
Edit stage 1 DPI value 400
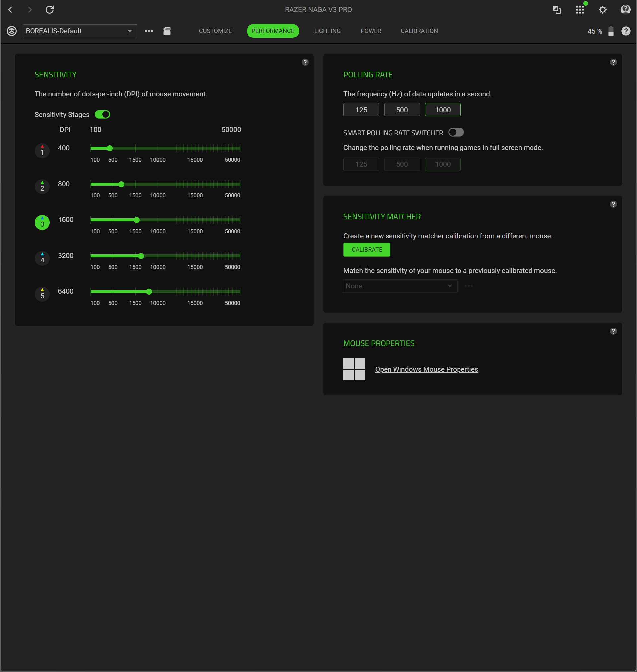(x=64, y=148)
